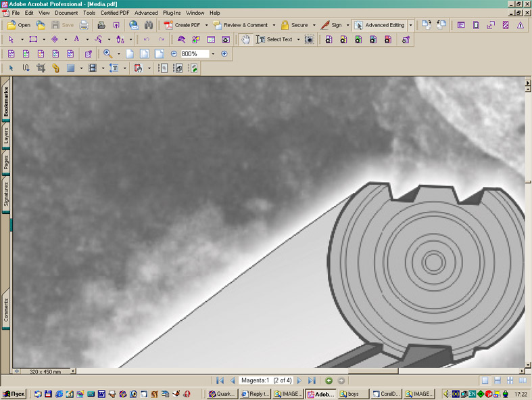532x400 pixels.
Task: Open the zoom percentage dropdown
Action: (x=213, y=53)
